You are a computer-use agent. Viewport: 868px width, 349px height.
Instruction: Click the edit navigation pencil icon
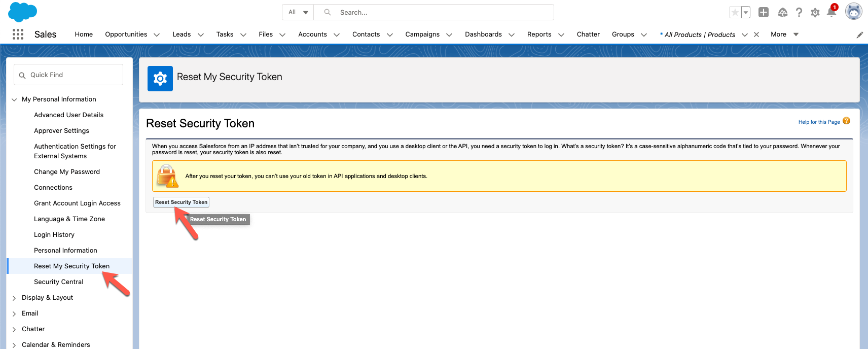(x=859, y=35)
